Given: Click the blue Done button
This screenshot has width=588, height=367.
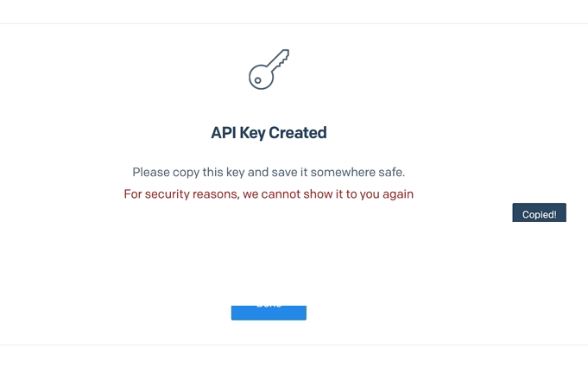Looking at the screenshot, I should 269,313.
